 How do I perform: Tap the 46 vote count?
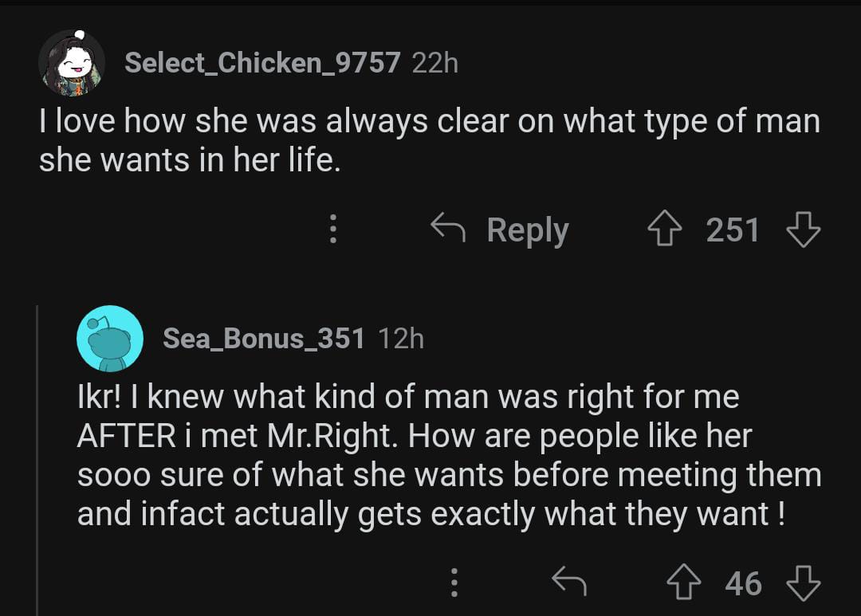tap(743, 583)
